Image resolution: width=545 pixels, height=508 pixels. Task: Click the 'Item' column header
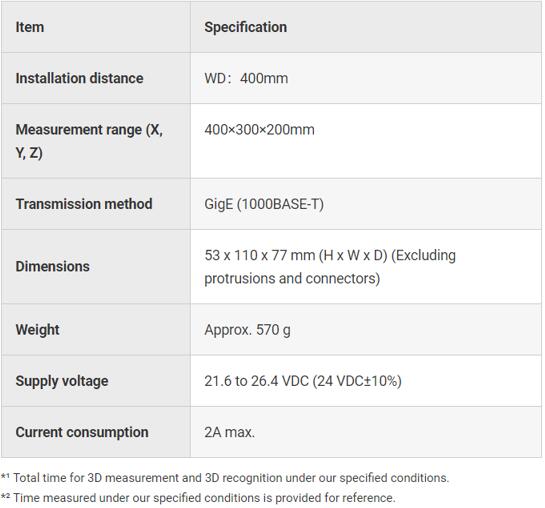pos(30,27)
